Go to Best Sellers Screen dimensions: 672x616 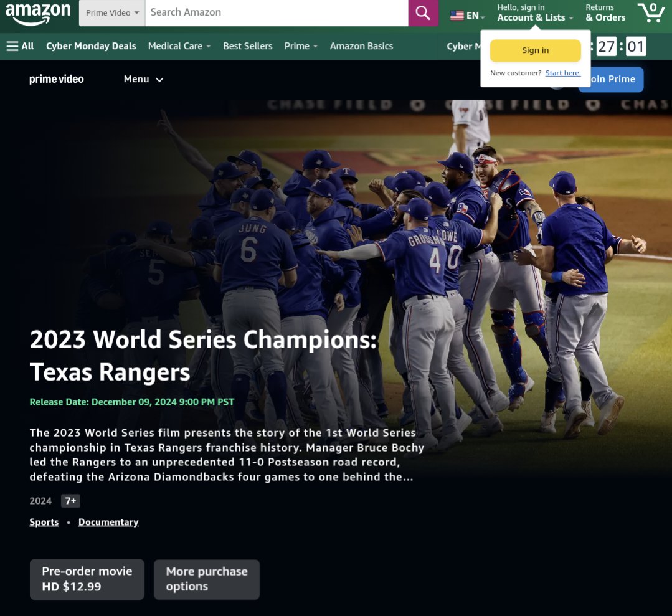247,46
